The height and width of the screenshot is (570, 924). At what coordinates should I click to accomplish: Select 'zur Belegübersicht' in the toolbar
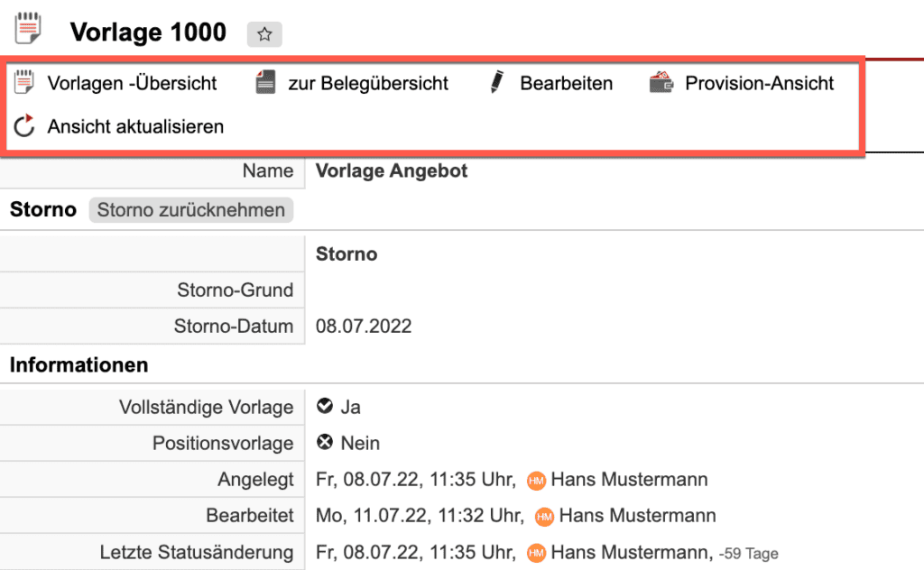(x=366, y=82)
